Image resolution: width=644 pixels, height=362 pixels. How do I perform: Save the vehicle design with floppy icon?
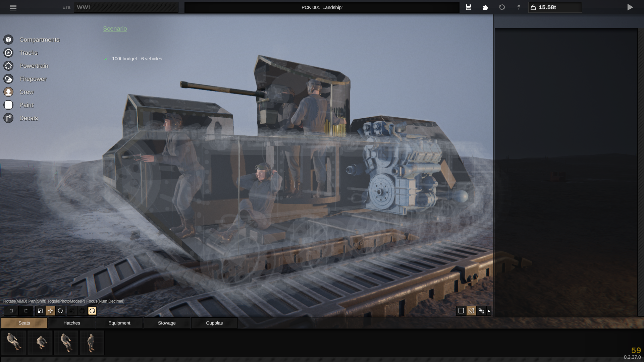pos(469,7)
